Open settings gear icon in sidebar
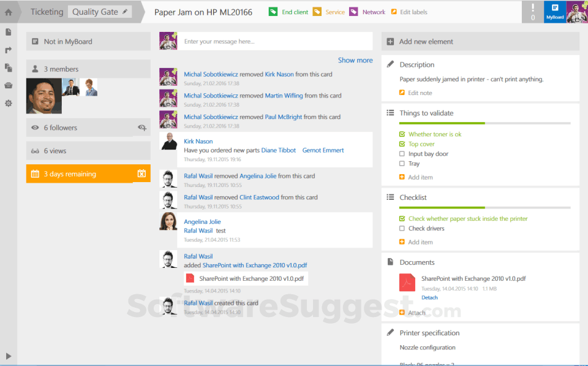588x366 pixels. pyautogui.click(x=8, y=103)
